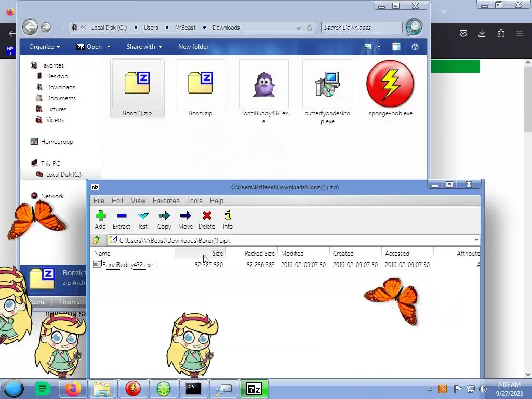
Task: Change the Explorer view mode icon
Action: [x=368, y=47]
